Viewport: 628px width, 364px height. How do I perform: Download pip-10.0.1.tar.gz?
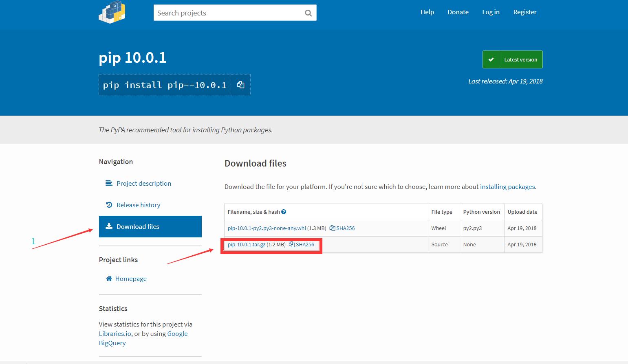coord(247,244)
